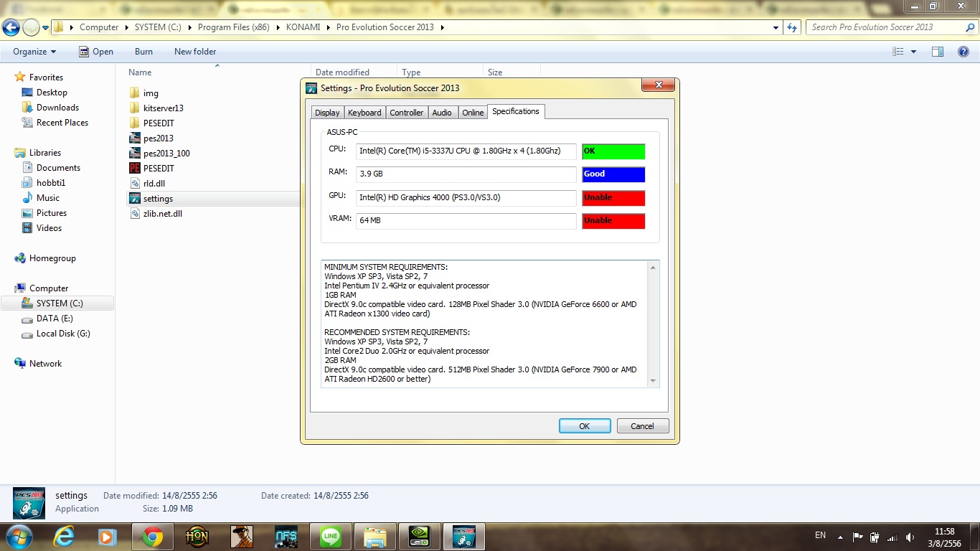This screenshot has width=980, height=551.
Task: Launch Windows Media Player from the taskbar
Action: click(x=108, y=536)
